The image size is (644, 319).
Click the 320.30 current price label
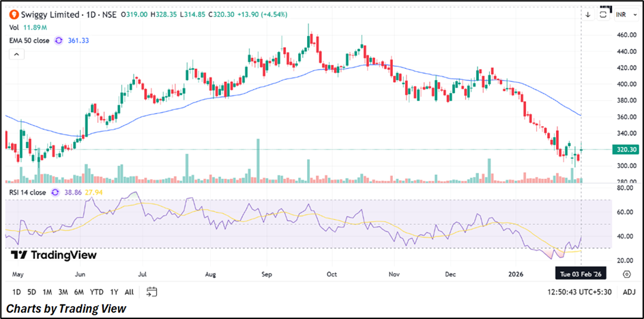click(626, 149)
